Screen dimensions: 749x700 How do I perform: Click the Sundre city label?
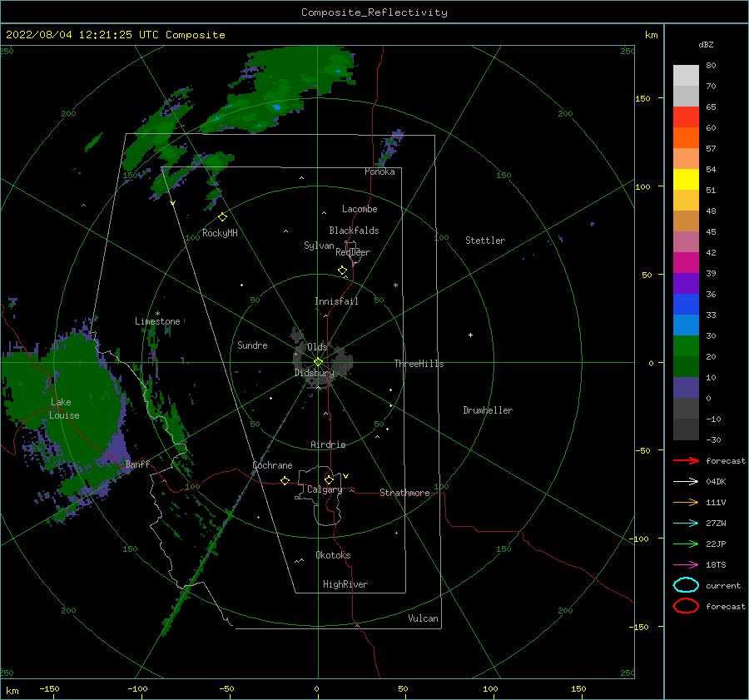coord(253,345)
